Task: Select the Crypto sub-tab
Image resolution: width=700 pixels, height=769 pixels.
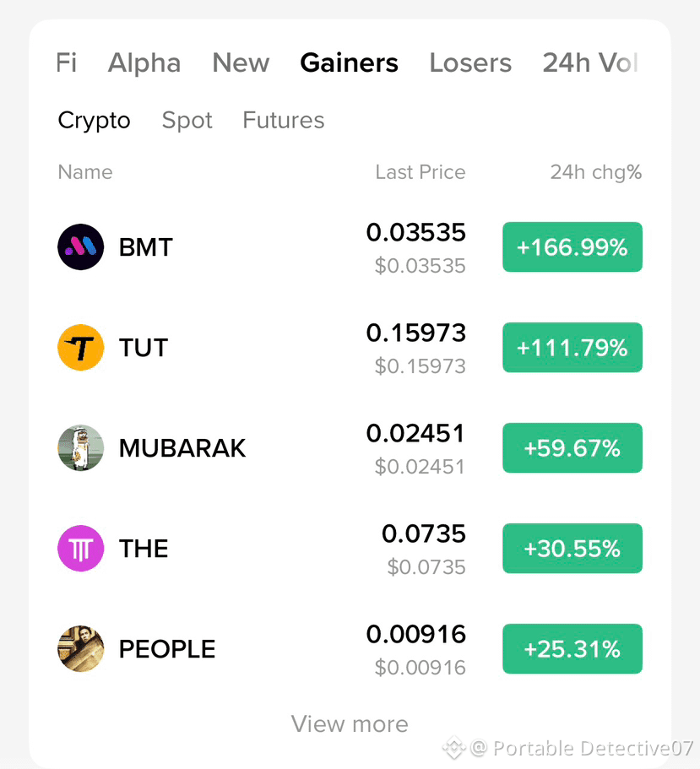Action: coord(95,121)
